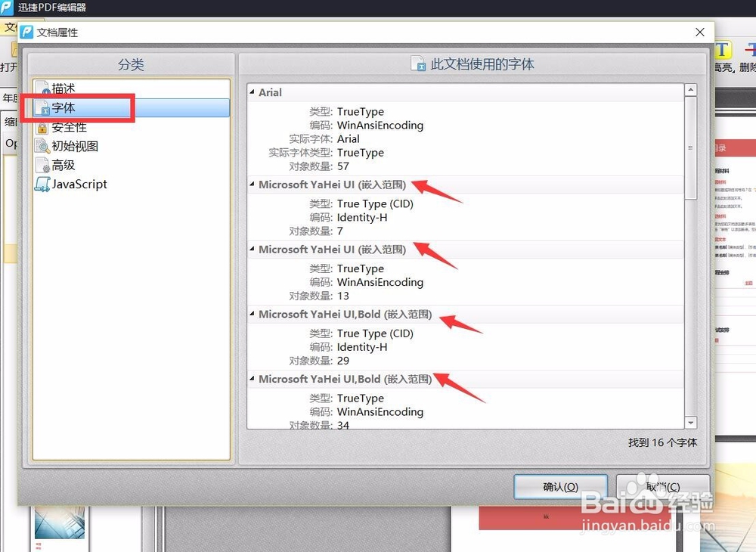Click the 文档属性 dialog logo icon
Screen dimensions: 756x552
[x=27, y=33]
